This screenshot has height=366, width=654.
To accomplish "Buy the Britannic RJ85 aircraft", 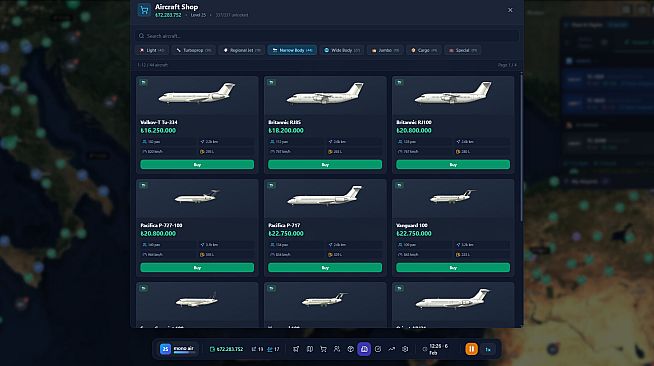I will [x=325, y=165].
